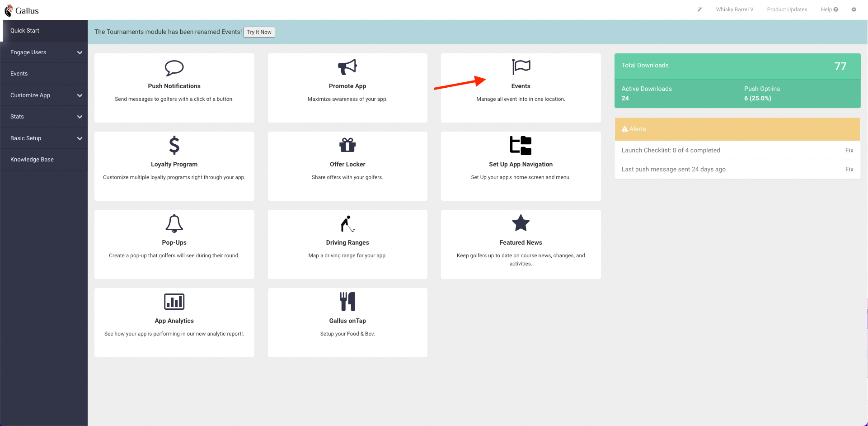
Task: Click the Alerts panel header
Action: pos(737,129)
